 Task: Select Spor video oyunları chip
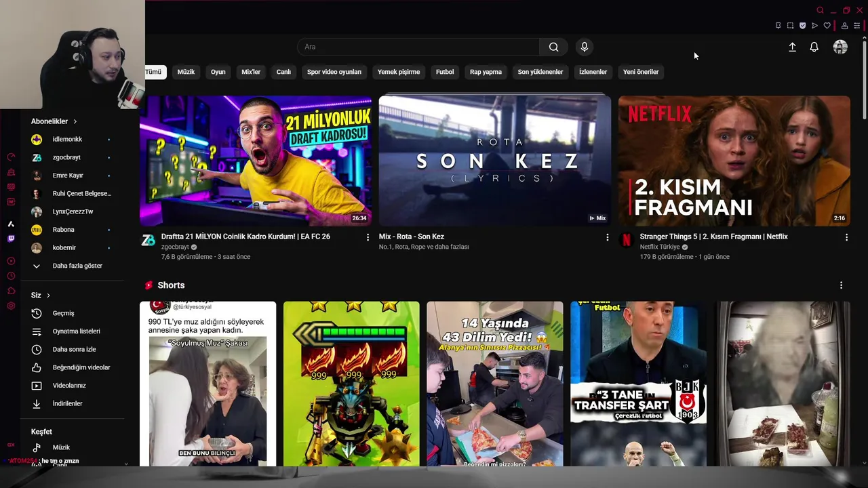coord(334,72)
